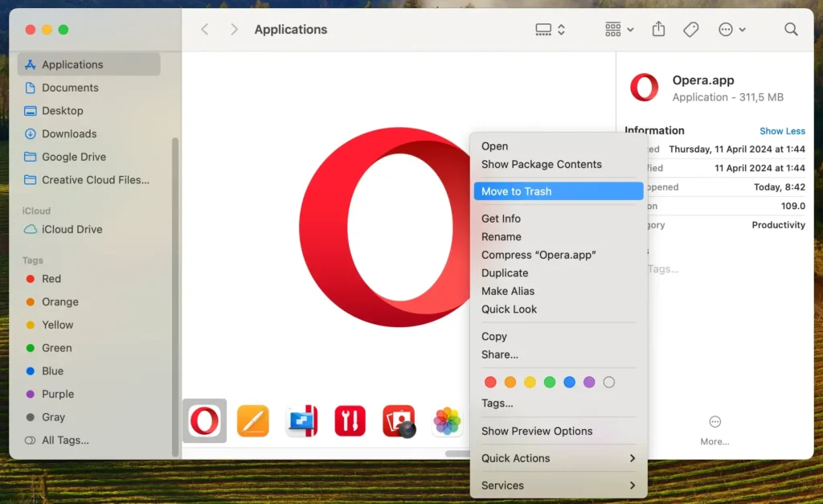The height and width of the screenshot is (504, 823).
Task: Click the large Opera logo preview
Action: pos(386,227)
